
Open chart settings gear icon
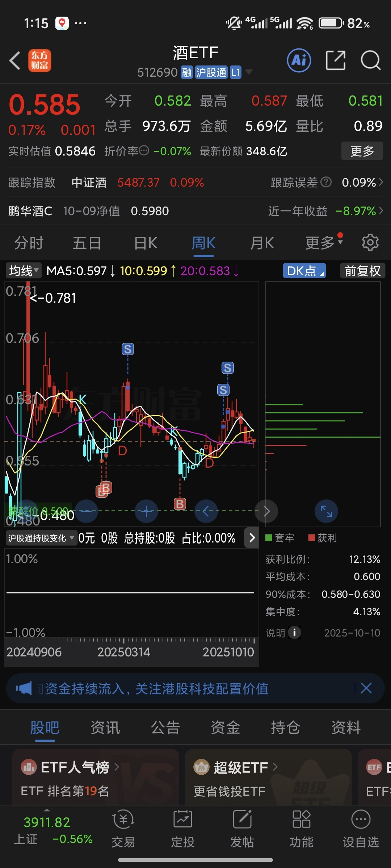(x=370, y=242)
